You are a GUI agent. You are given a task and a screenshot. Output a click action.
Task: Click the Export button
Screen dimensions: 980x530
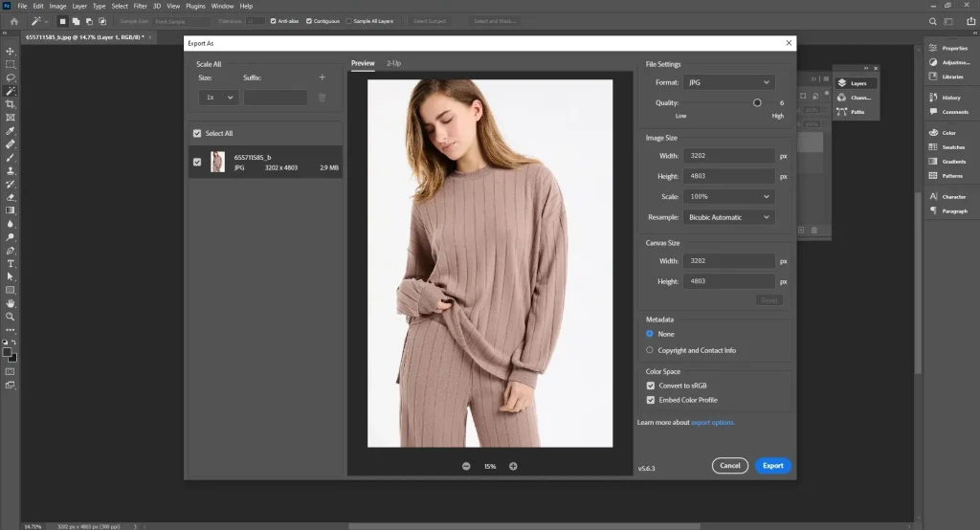773,466
